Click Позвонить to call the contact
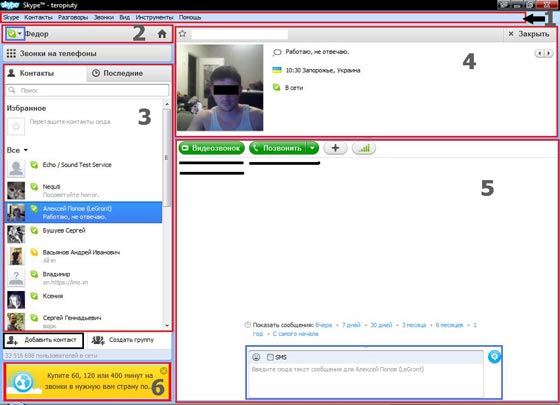This screenshot has width=560, height=405. [278, 148]
